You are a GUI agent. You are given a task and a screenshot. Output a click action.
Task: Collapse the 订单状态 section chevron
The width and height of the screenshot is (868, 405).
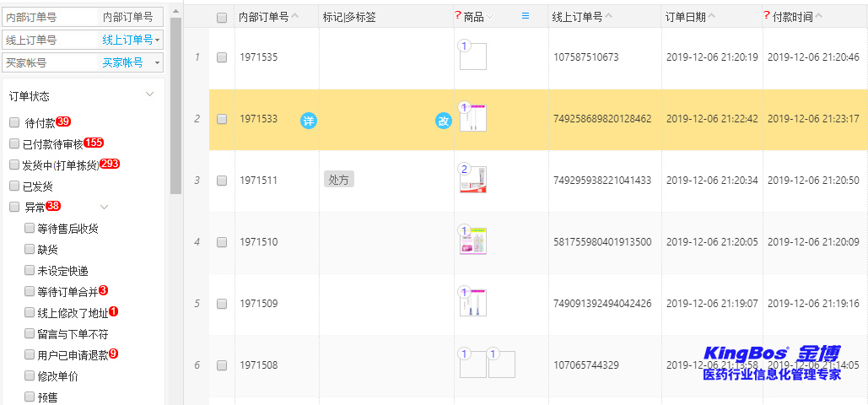click(149, 94)
